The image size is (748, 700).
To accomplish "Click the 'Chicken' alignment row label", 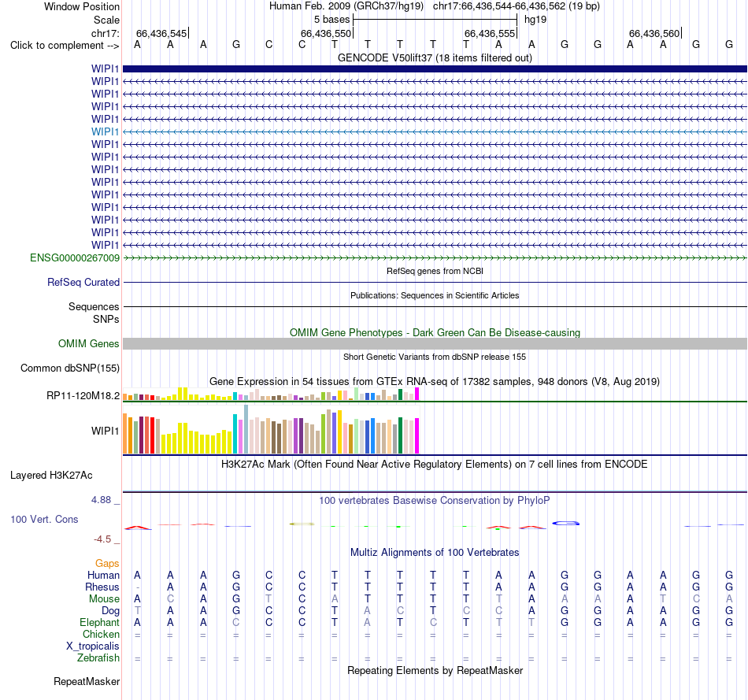I will click(x=101, y=634).
